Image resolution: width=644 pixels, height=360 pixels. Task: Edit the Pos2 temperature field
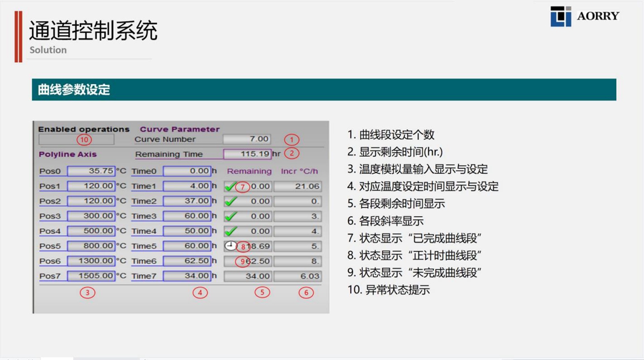91,201
